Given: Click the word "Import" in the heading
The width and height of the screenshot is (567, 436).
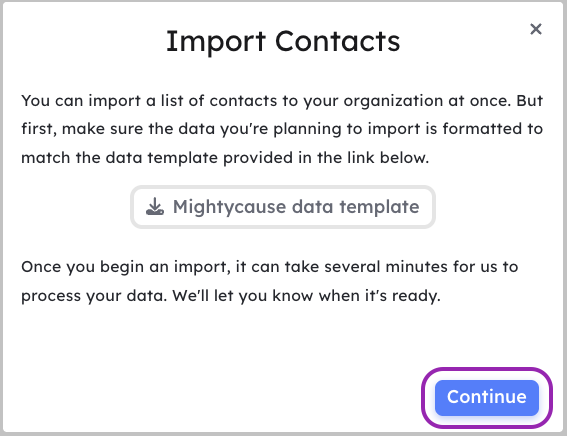Looking at the screenshot, I should click(216, 43).
